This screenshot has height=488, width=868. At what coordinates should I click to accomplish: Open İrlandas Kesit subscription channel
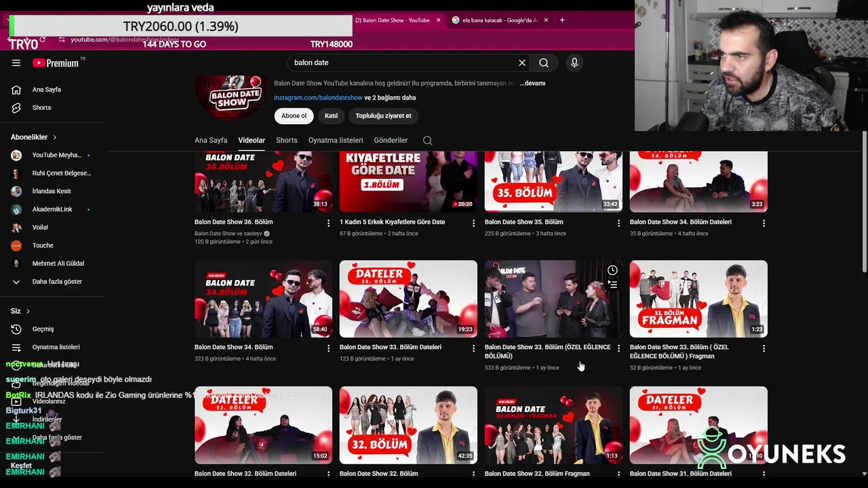click(x=52, y=191)
